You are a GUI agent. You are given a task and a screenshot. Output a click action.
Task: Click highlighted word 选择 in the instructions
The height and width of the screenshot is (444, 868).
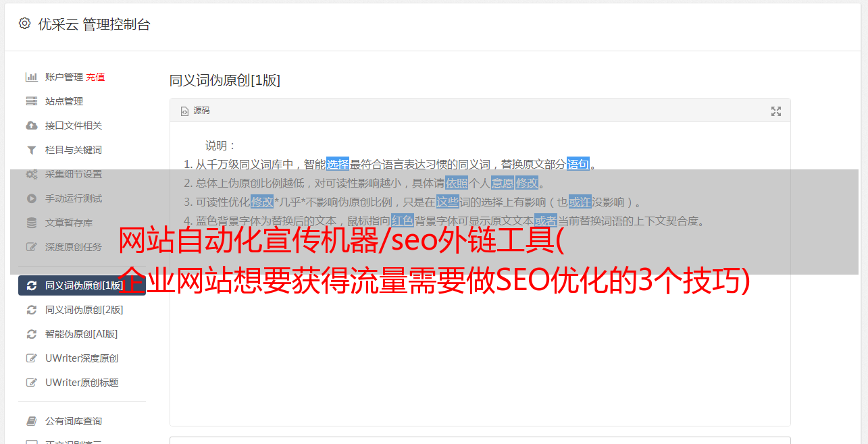[338, 164]
